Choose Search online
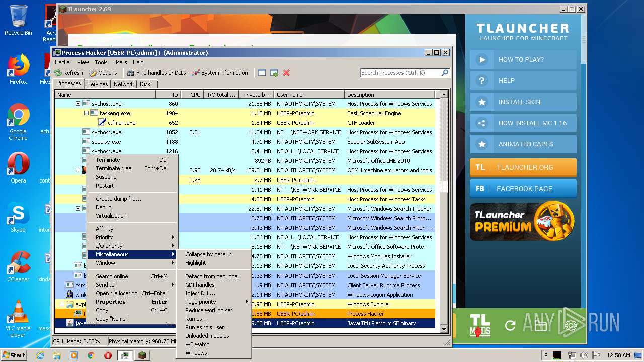The image size is (644, 362). point(132,276)
